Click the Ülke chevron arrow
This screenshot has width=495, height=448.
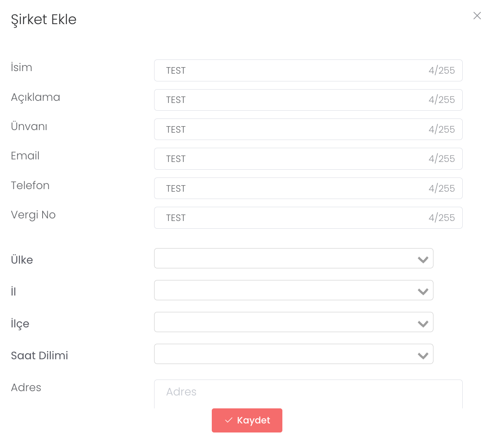423,260
